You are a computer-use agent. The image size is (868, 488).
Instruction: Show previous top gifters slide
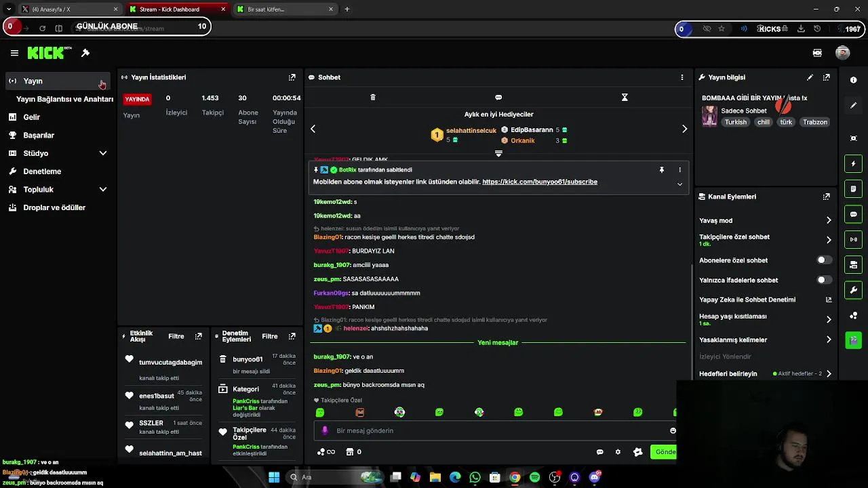click(x=313, y=129)
